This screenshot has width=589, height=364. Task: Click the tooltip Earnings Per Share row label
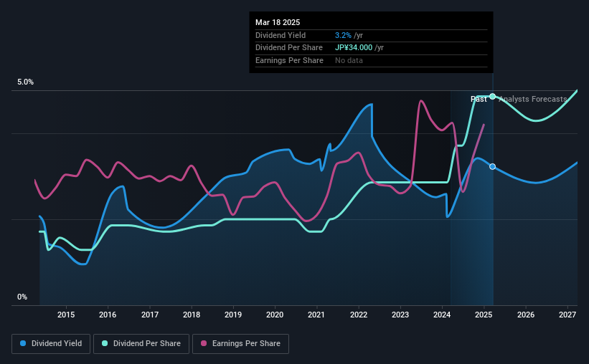[x=289, y=60]
